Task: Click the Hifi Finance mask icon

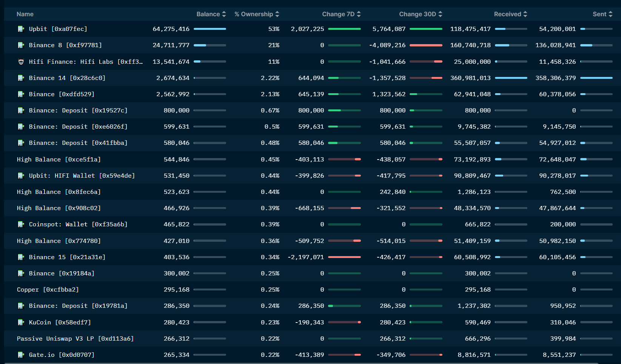Action: pyautogui.click(x=21, y=62)
